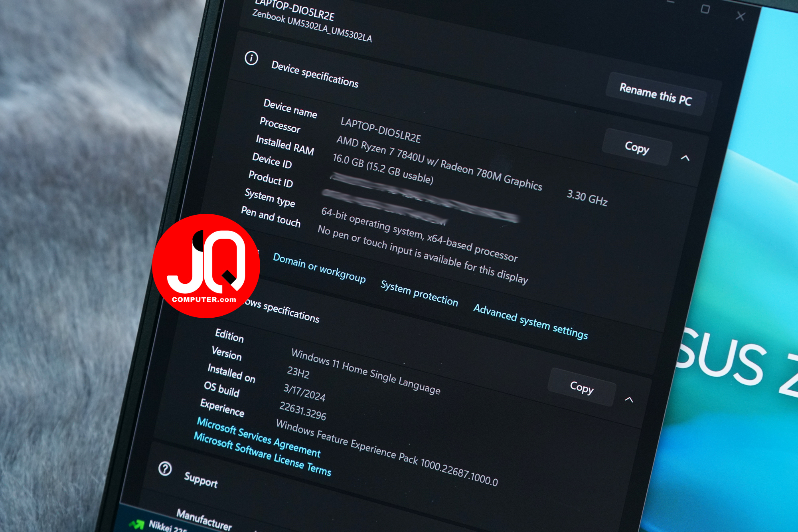The width and height of the screenshot is (798, 532).
Task: Select the processor text AMD Ryzen 7 7840U
Action: [381, 150]
